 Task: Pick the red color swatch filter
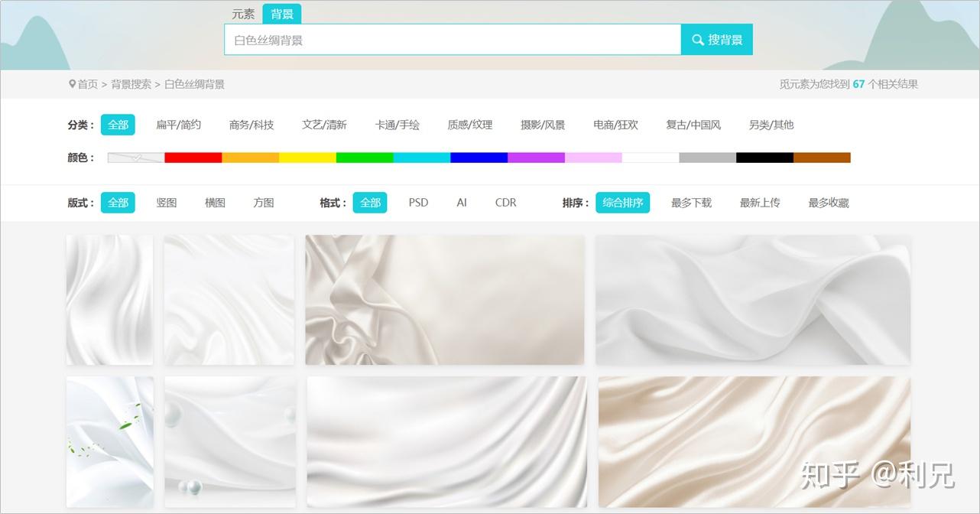(x=193, y=158)
